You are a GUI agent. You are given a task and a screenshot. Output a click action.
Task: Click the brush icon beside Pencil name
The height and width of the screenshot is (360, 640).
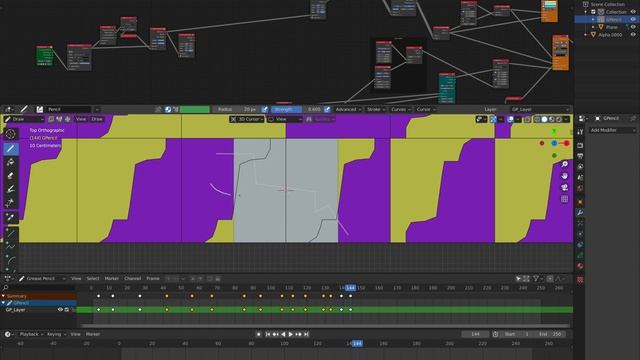click(x=40, y=109)
